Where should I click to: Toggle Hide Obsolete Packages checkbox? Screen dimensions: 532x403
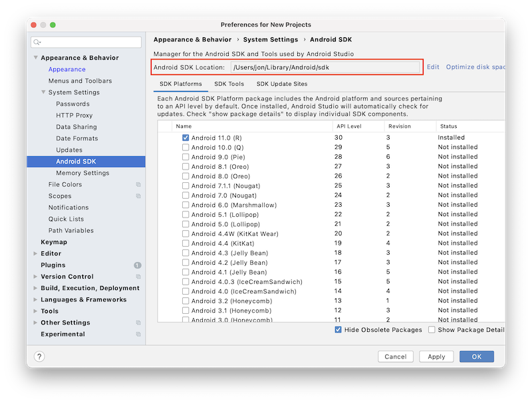pyautogui.click(x=338, y=330)
